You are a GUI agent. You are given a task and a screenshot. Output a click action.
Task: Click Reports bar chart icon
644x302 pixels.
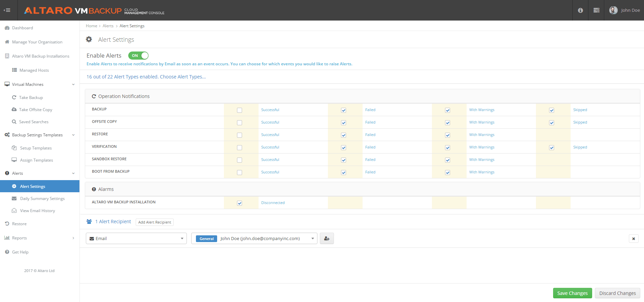pyautogui.click(x=7, y=238)
